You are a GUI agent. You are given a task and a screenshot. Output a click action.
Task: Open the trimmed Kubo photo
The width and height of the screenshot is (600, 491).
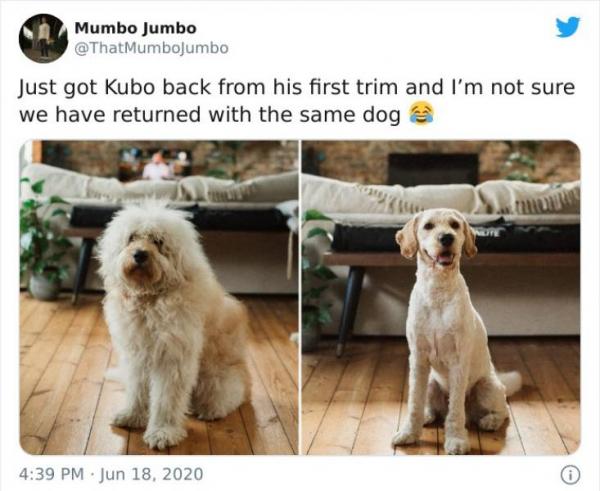[x=441, y=297]
